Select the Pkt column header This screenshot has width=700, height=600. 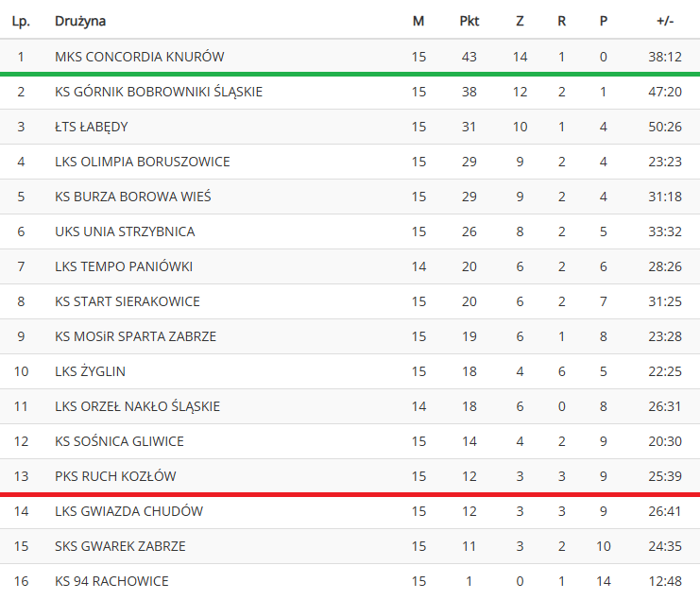pyautogui.click(x=470, y=21)
